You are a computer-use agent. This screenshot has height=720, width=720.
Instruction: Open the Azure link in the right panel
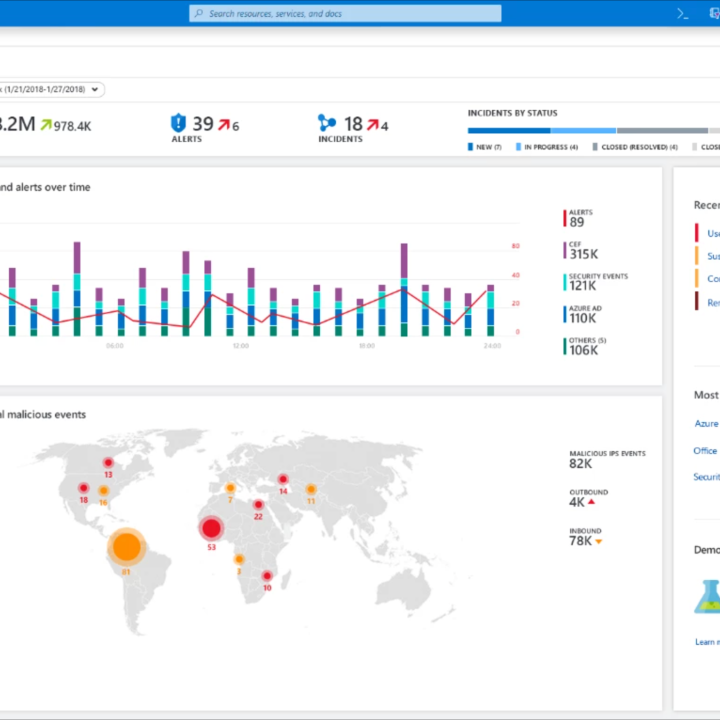706,423
